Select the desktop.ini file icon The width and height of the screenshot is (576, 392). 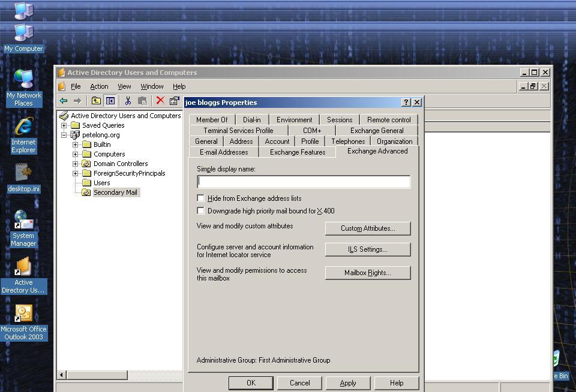[x=23, y=178]
